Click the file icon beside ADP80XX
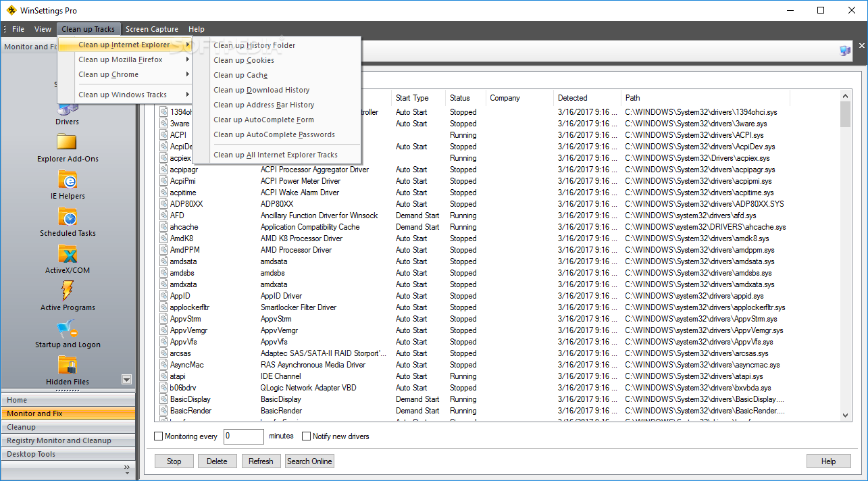Image resolution: width=868 pixels, height=481 pixels. tap(163, 204)
